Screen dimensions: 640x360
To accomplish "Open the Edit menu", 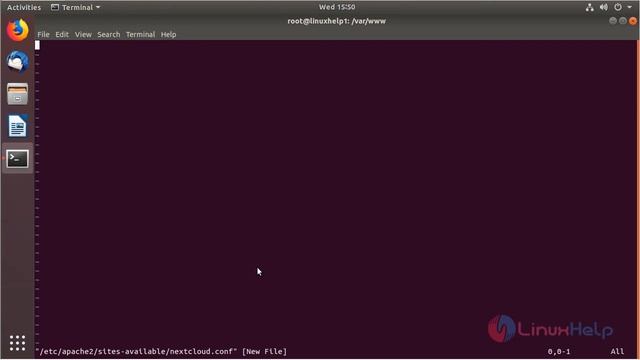I will click(x=62, y=35).
